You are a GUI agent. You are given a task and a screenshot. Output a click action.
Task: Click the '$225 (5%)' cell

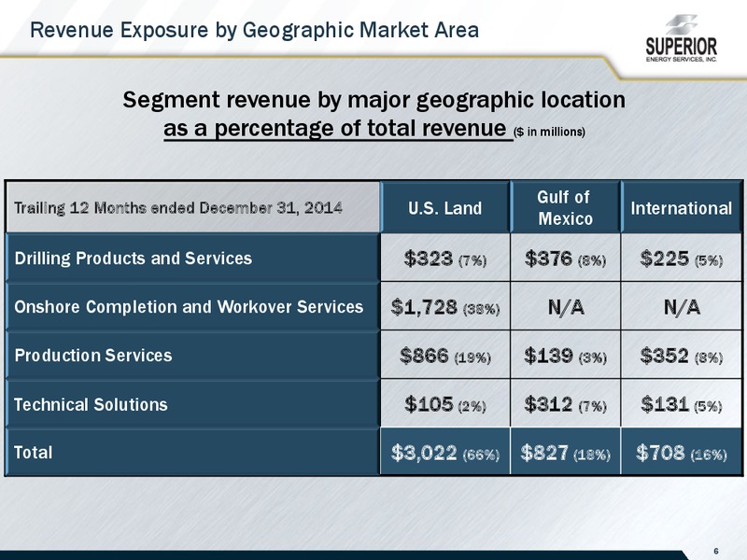click(682, 259)
